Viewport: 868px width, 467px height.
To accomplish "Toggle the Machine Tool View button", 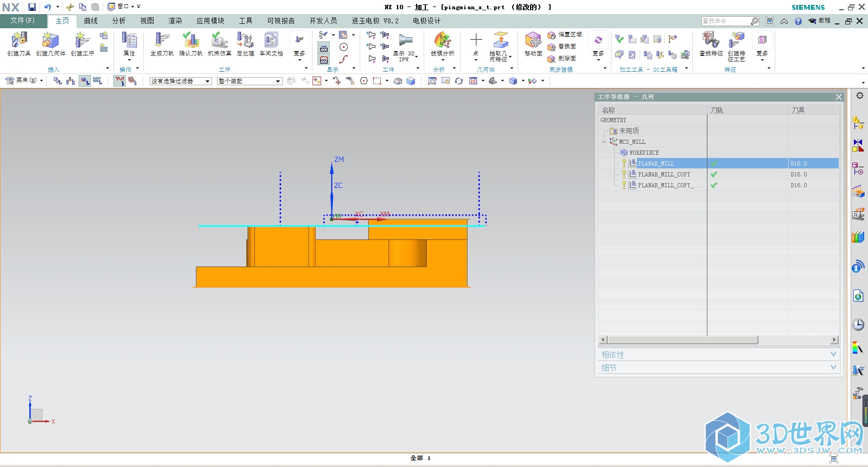I will [71, 81].
